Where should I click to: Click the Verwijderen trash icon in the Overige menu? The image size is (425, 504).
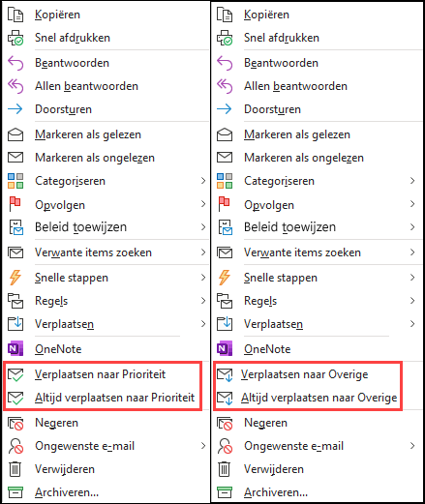coord(225,469)
